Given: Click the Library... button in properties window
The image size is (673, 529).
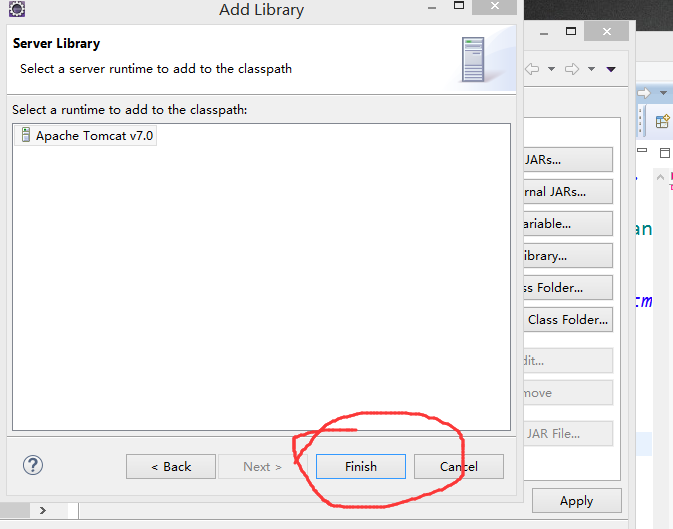Looking at the screenshot, I should pos(568,255).
